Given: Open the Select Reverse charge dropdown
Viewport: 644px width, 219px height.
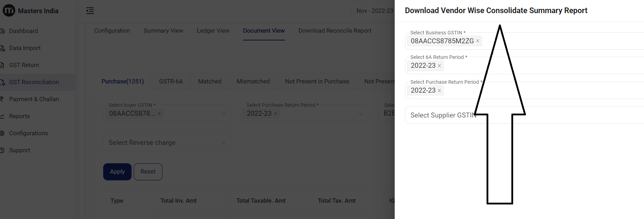Looking at the screenshot, I should click(x=167, y=142).
